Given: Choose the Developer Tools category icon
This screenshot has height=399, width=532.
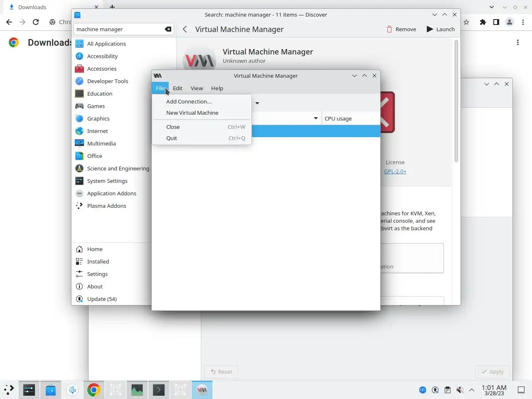Looking at the screenshot, I should [79, 81].
